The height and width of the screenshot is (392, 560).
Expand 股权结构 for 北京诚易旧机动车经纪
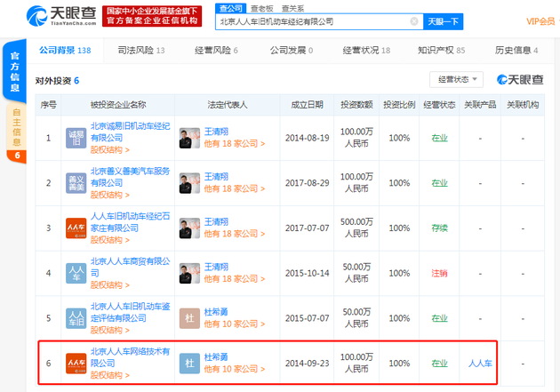click(109, 149)
